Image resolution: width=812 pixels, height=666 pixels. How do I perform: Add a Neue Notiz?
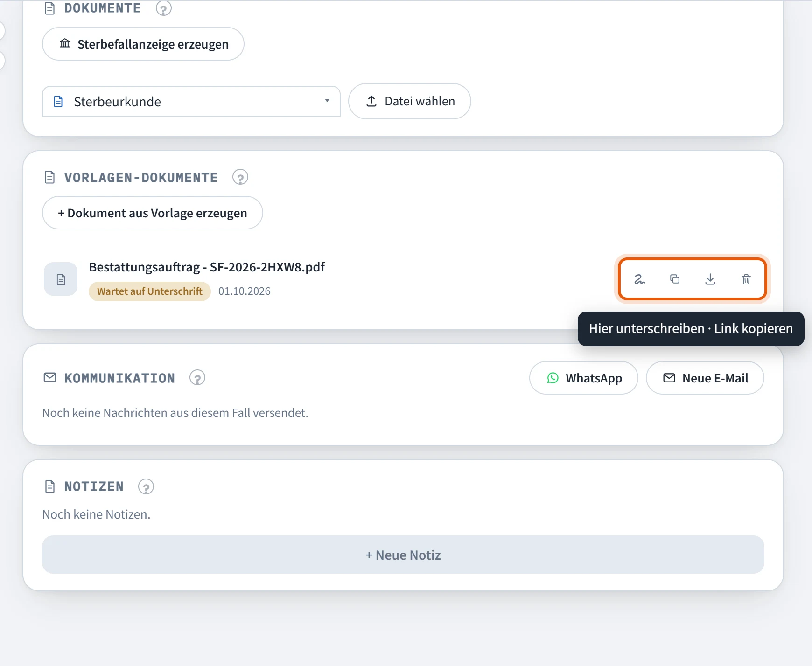[403, 555]
